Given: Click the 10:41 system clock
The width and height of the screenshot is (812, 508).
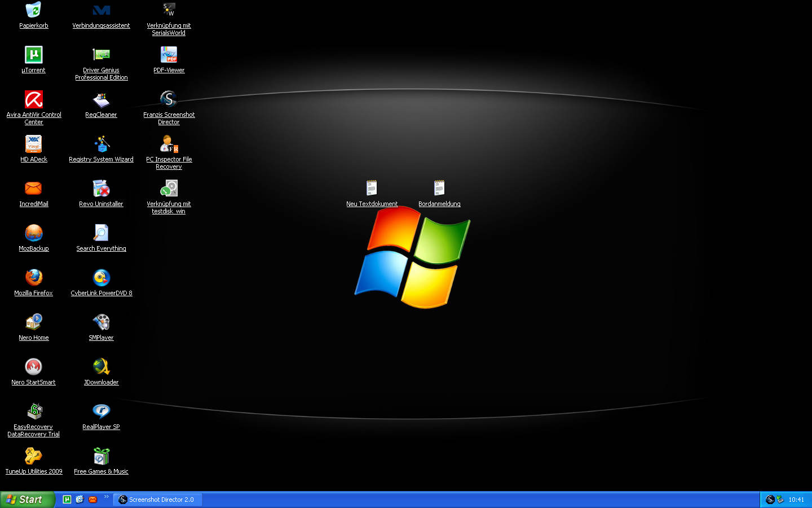Looking at the screenshot, I should (x=796, y=500).
